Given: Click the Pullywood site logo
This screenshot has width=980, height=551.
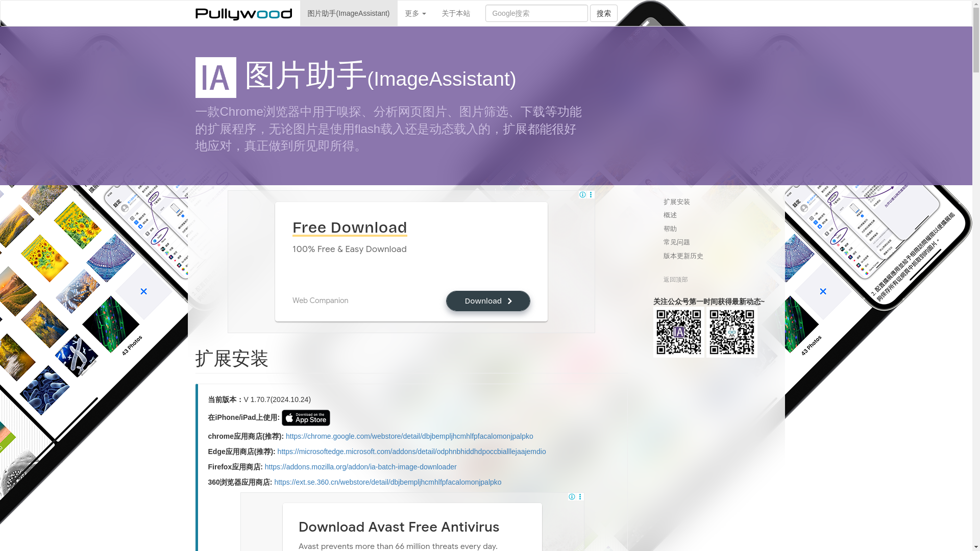Looking at the screenshot, I should coord(243,14).
